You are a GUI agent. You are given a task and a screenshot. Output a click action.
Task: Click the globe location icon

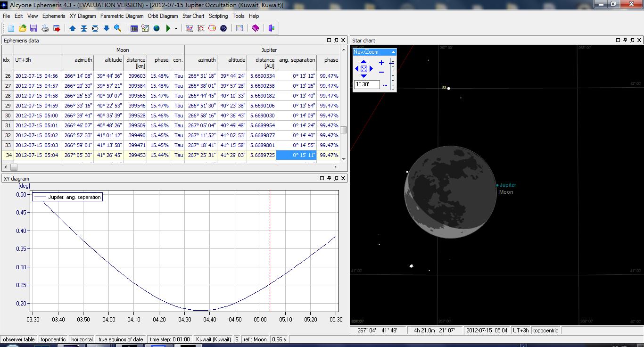pyautogui.click(x=157, y=28)
